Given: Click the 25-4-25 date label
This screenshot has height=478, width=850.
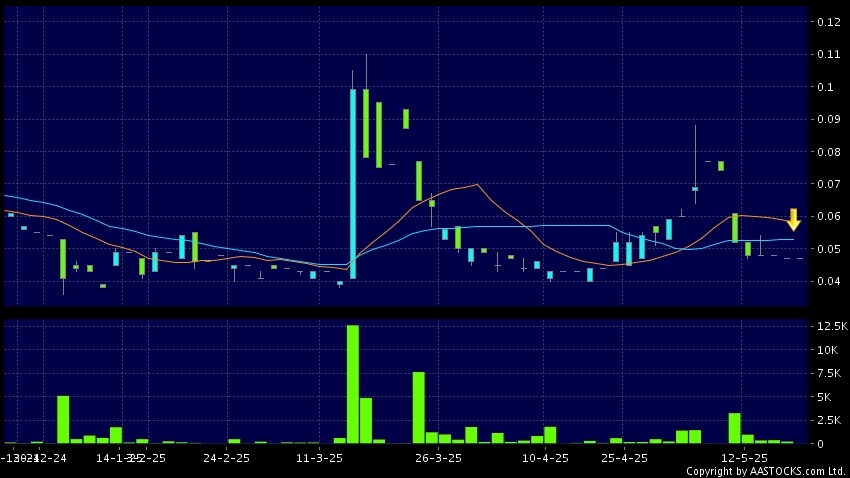Looking at the screenshot, I should pos(624,458).
